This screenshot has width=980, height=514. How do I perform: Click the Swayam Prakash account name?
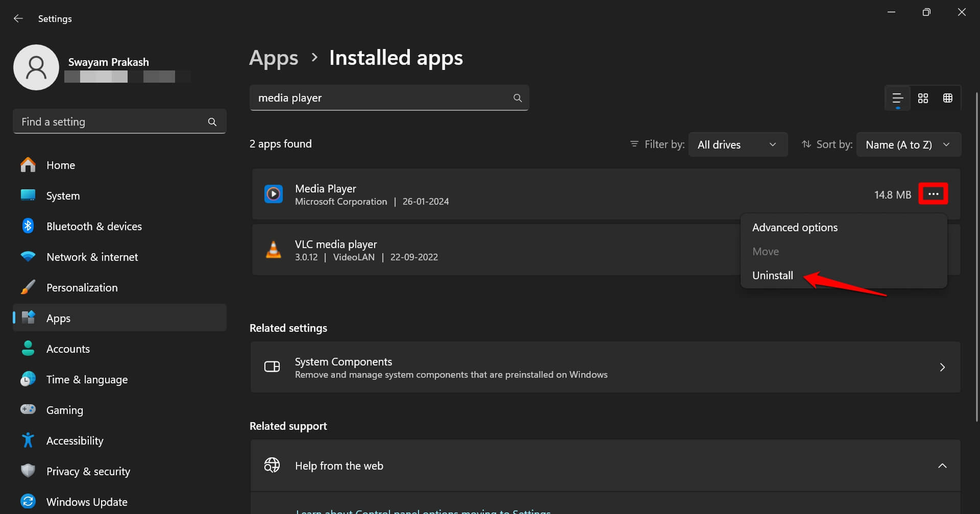(x=108, y=62)
